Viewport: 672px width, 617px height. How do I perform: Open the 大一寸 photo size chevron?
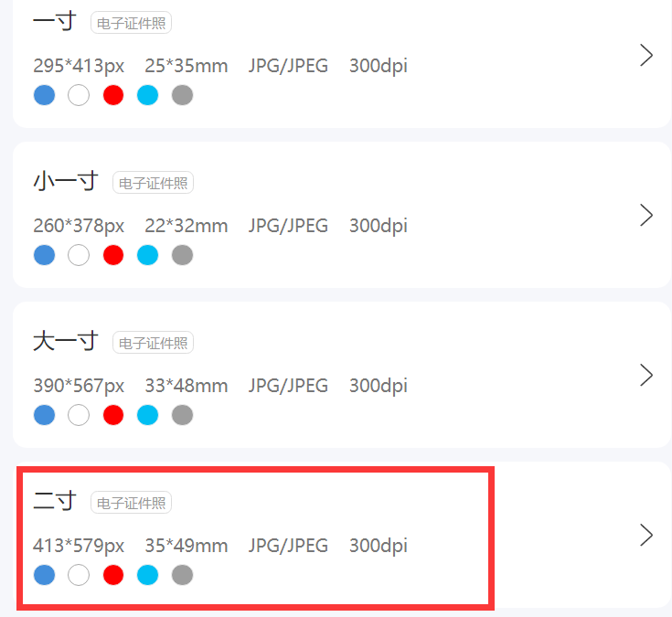[x=646, y=375]
